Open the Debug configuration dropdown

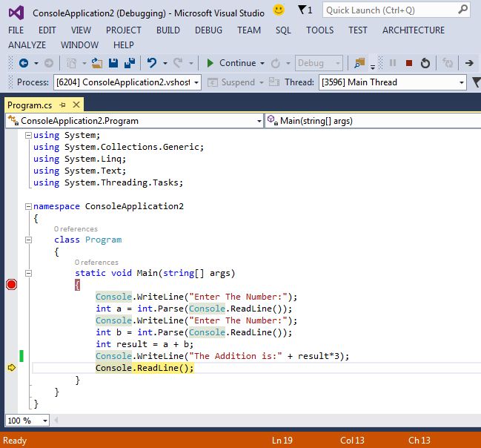coord(319,63)
